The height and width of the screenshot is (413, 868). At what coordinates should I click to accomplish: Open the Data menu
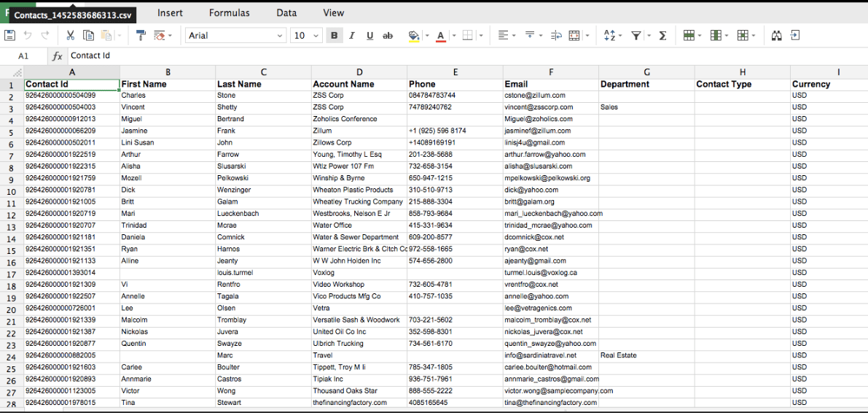click(x=286, y=12)
